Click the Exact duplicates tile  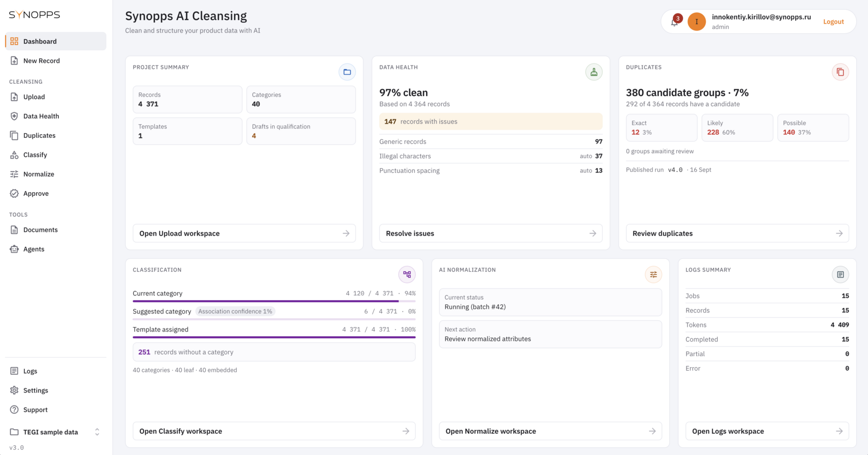click(662, 128)
